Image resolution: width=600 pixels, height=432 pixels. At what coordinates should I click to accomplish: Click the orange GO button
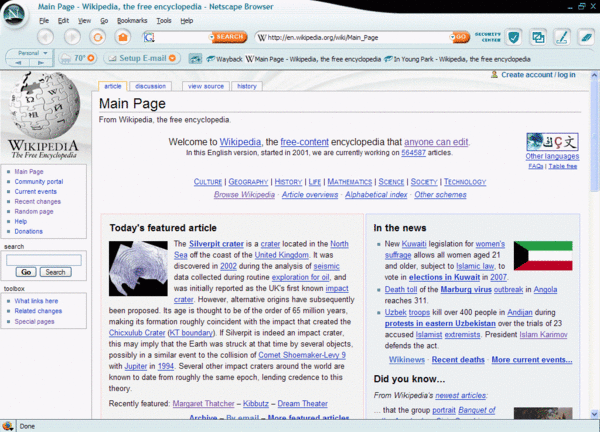(461, 37)
